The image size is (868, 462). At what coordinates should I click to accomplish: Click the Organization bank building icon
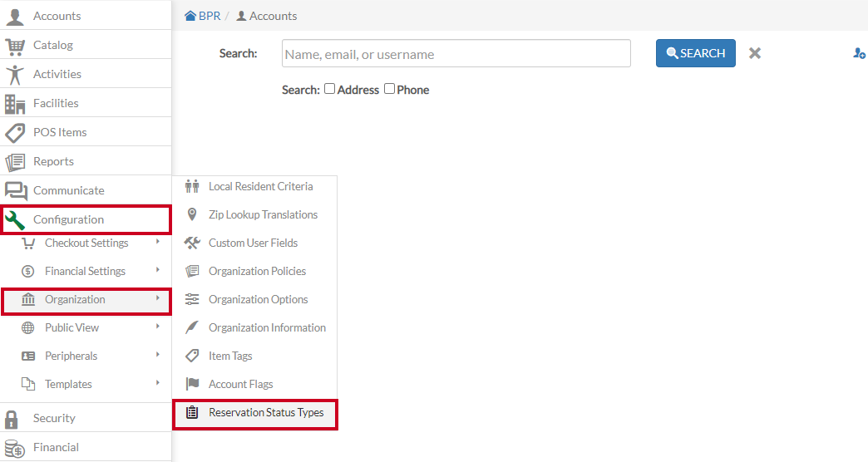coord(27,299)
